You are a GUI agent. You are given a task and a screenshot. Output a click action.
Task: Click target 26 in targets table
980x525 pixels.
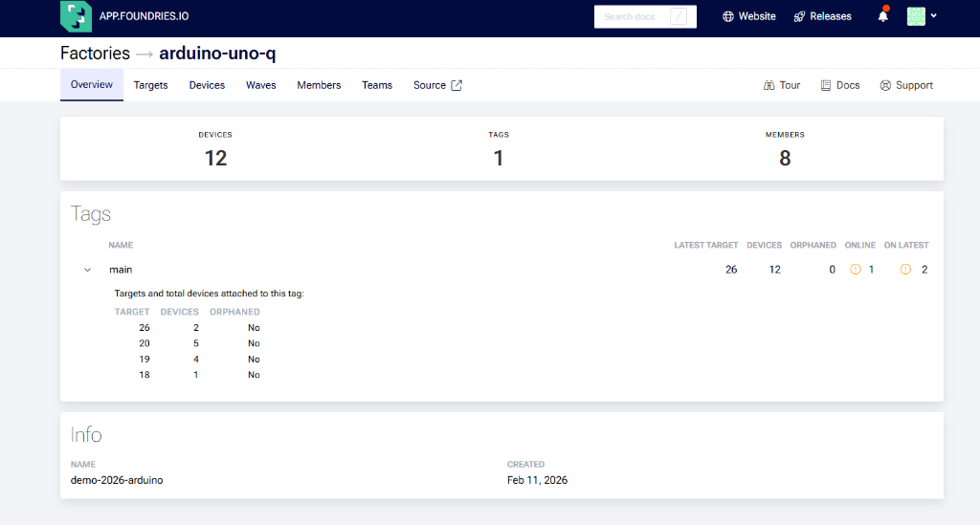point(145,328)
